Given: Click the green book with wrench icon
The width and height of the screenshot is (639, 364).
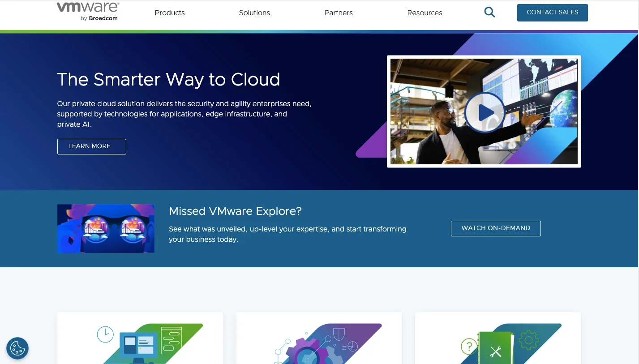Looking at the screenshot, I should 494,348.
